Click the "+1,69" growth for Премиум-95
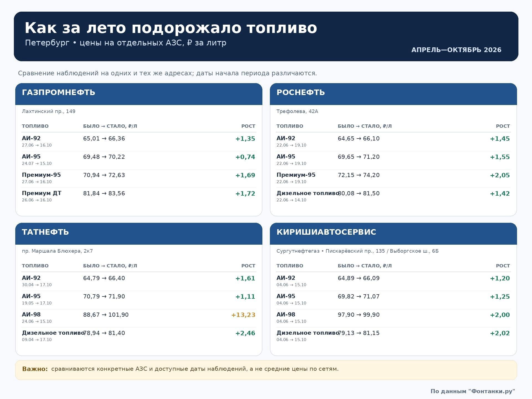This screenshot has width=532, height=399. click(245, 175)
